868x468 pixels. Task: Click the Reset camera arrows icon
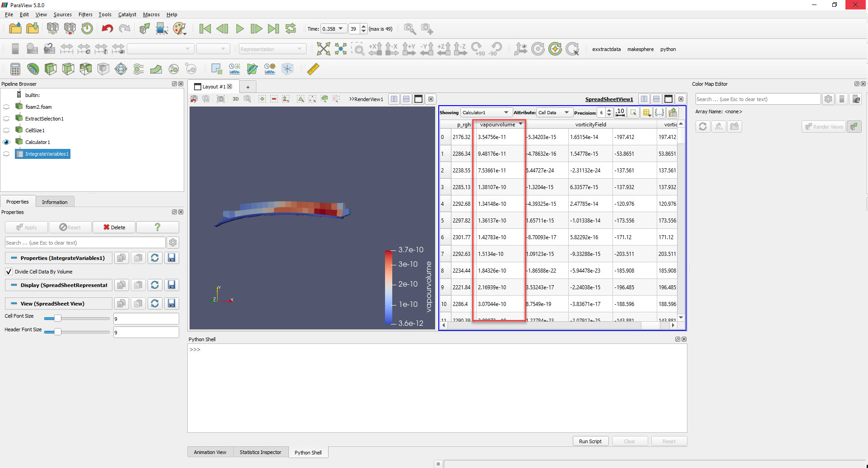(x=323, y=49)
